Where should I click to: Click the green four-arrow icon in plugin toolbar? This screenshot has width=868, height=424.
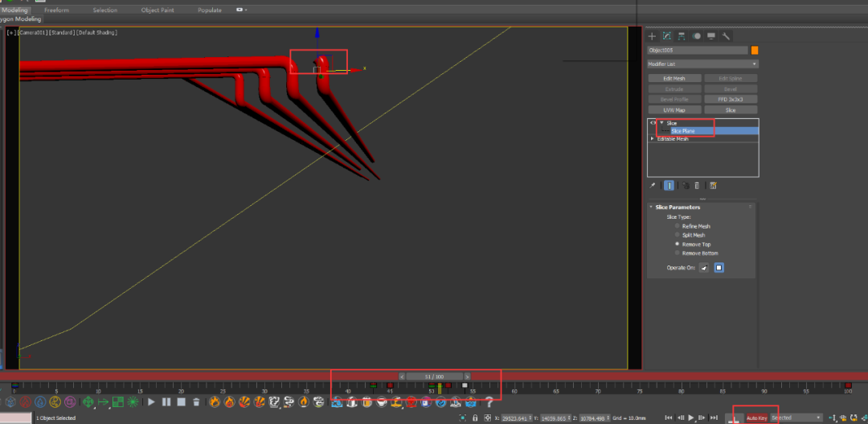tap(88, 401)
